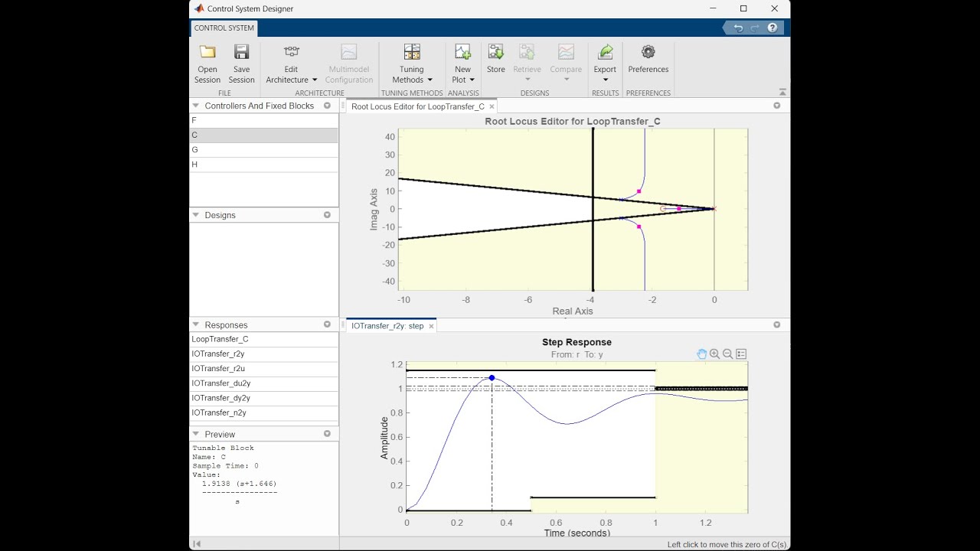Click the 'Imag Axis' label on root locus

pos(374,209)
